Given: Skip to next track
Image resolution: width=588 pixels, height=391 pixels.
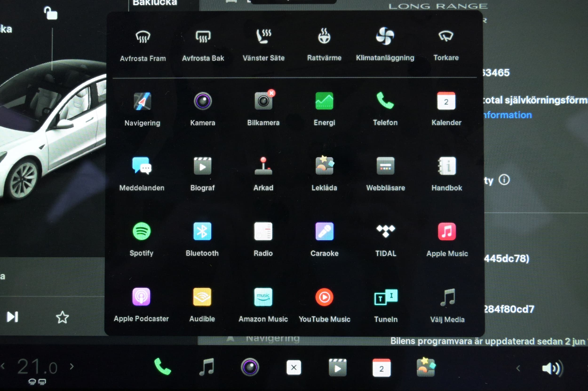Looking at the screenshot, I should (x=12, y=317).
